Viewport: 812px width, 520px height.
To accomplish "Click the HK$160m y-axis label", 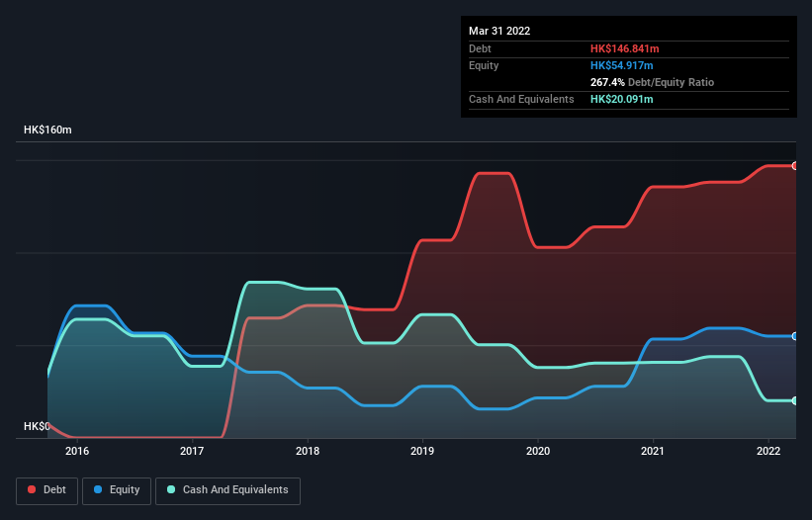I will (47, 130).
